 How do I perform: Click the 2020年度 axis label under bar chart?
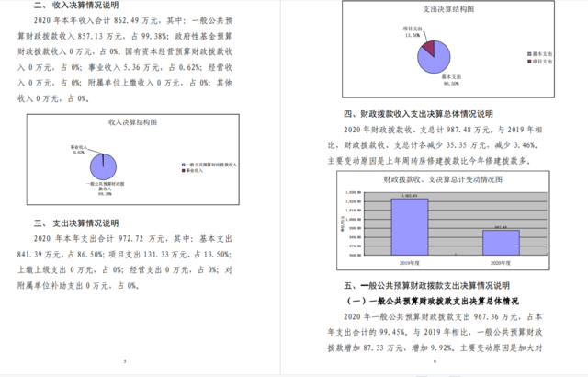[503, 262]
